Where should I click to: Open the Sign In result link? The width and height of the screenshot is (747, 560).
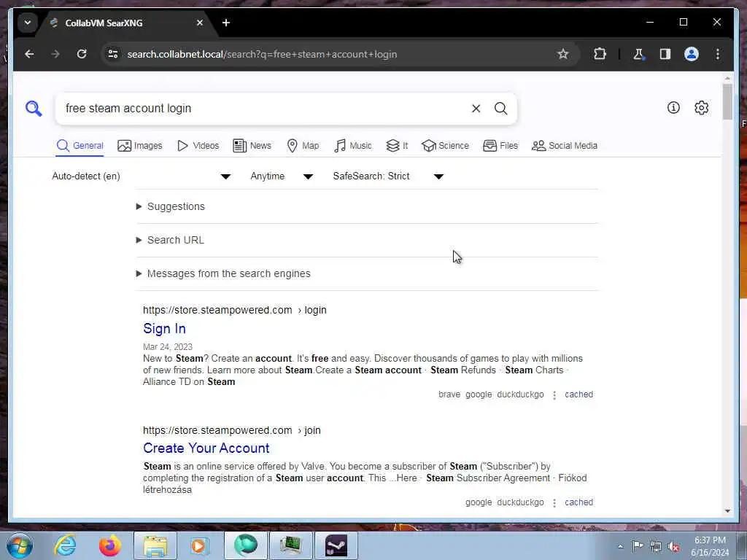(164, 329)
